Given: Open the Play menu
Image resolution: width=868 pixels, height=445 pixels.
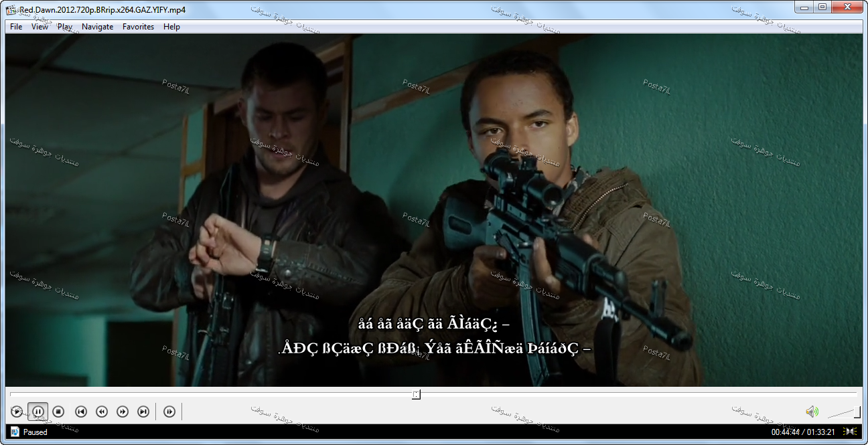Looking at the screenshot, I should coord(65,27).
